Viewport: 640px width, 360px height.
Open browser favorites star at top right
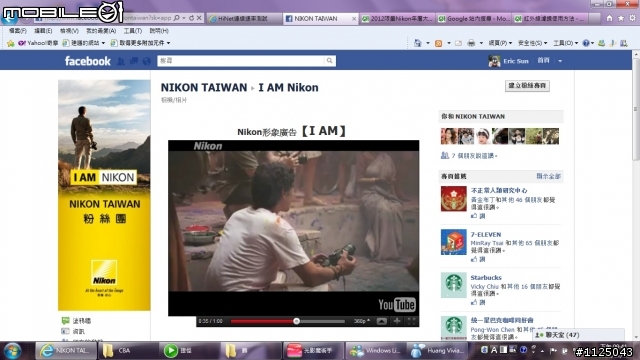(x=621, y=18)
